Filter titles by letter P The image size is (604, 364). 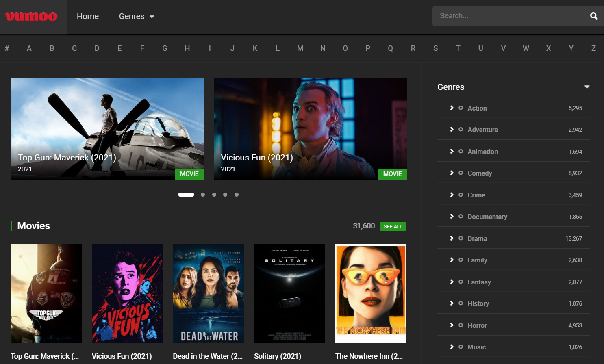tap(368, 48)
